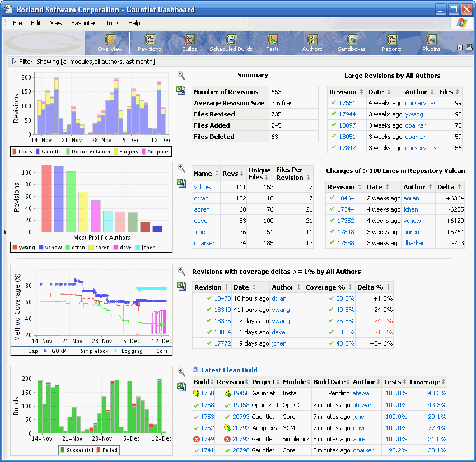Open the Latest Clean Build link

(229, 370)
